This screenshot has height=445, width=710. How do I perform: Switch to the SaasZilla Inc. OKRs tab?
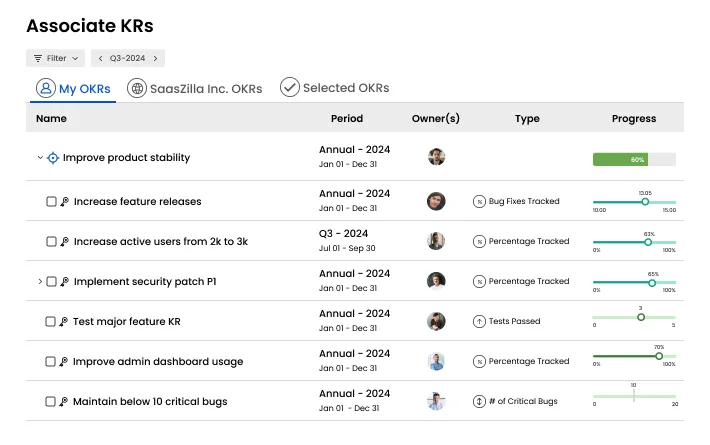coord(195,88)
